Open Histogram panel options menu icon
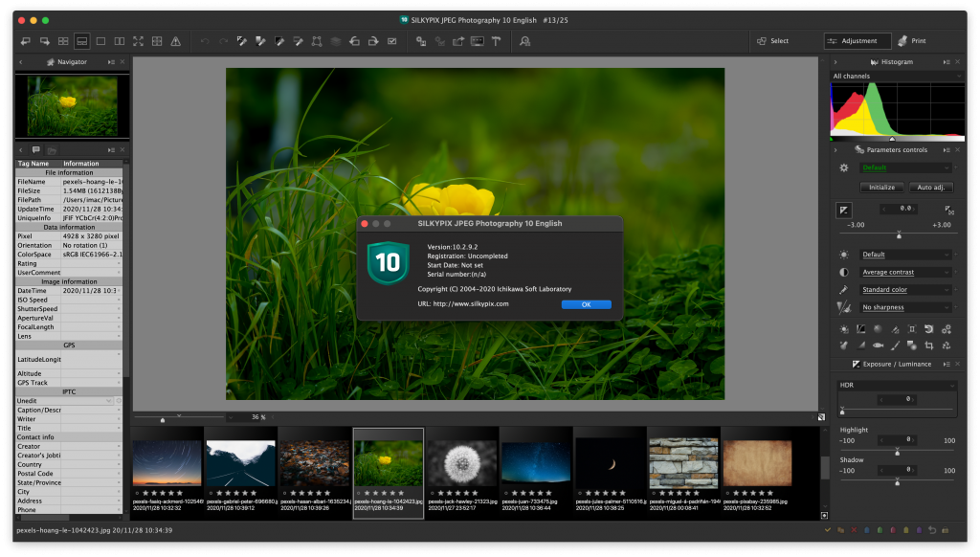The image size is (980, 557). [947, 62]
